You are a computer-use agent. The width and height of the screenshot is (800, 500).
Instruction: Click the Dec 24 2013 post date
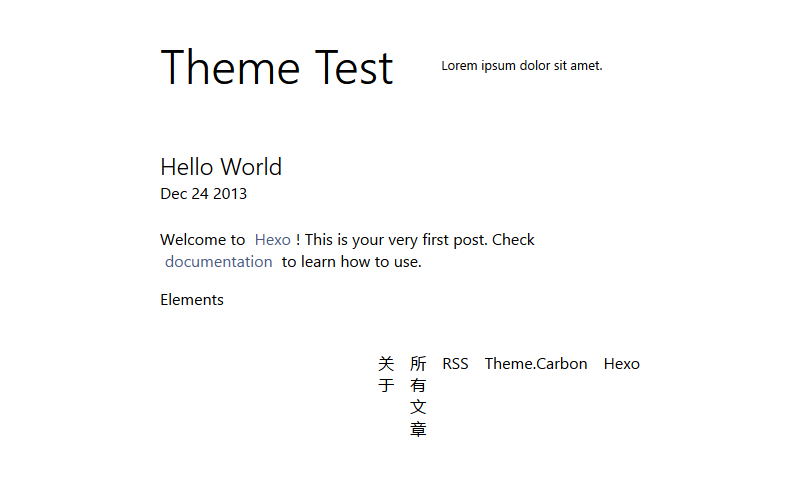point(203,194)
